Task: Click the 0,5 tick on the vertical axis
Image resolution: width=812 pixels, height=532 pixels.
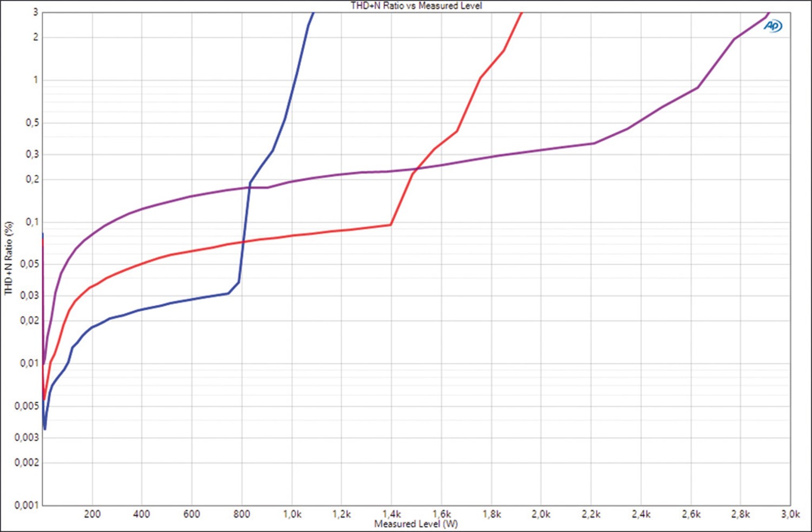Action: [x=32, y=123]
